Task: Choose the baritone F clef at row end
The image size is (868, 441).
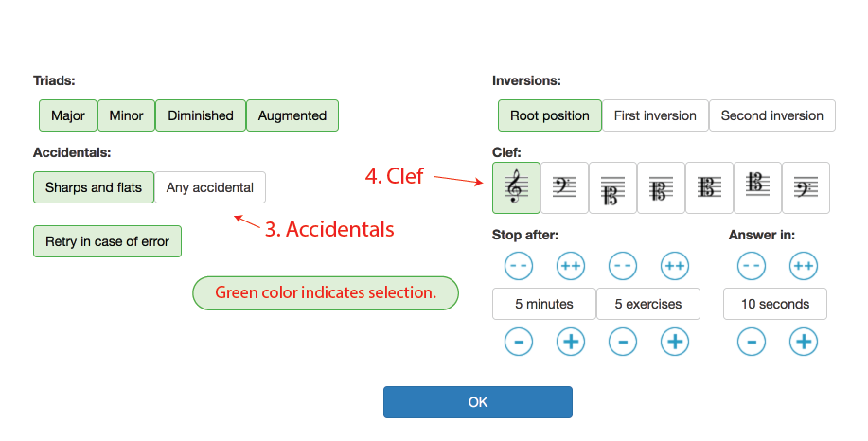Action: point(806,187)
